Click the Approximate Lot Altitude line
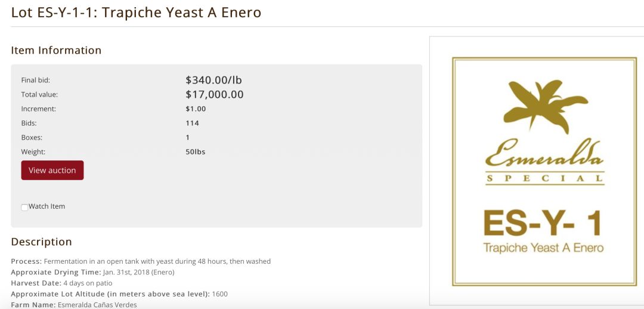The height and width of the screenshot is (309, 644). pyautogui.click(x=119, y=294)
